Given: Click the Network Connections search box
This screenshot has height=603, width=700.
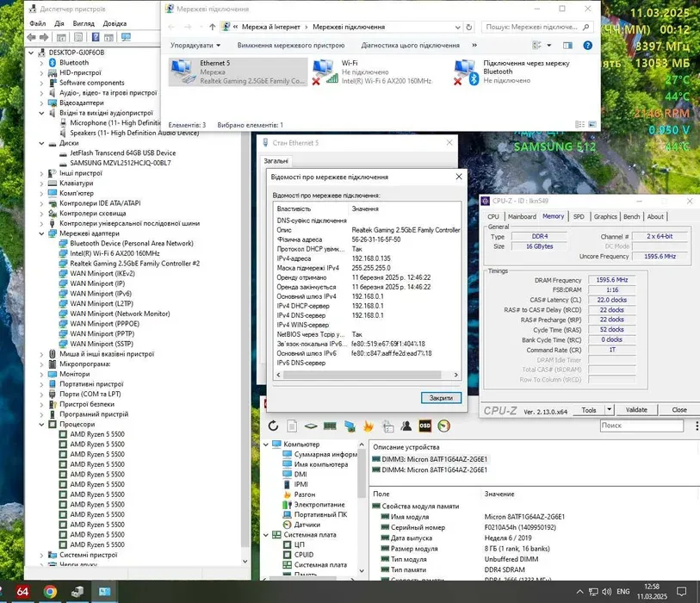Looking at the screenshot, I should coord(537,27).
